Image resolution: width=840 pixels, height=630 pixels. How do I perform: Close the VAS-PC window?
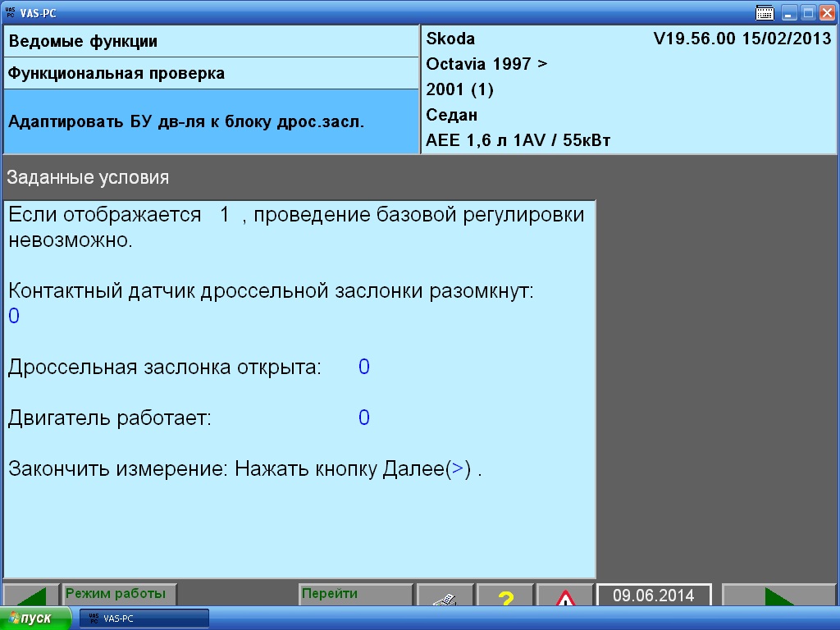[827, 13]
